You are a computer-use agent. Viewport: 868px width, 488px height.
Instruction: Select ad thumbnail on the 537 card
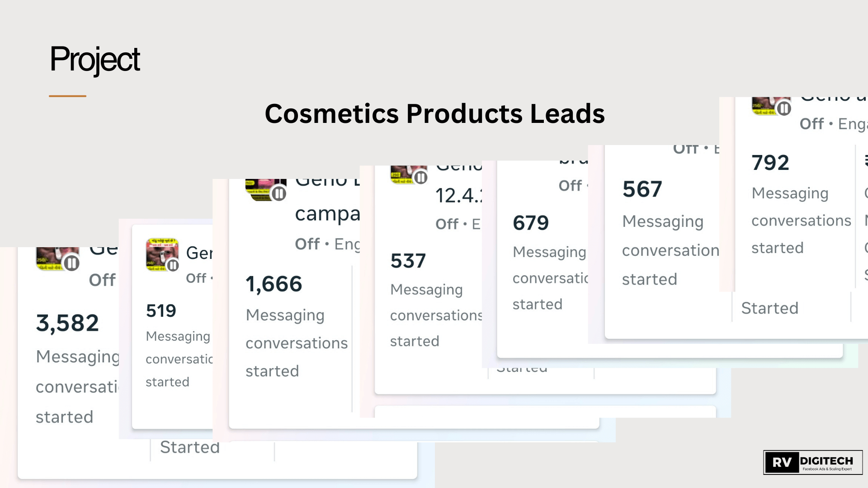(x=402, y=174)
